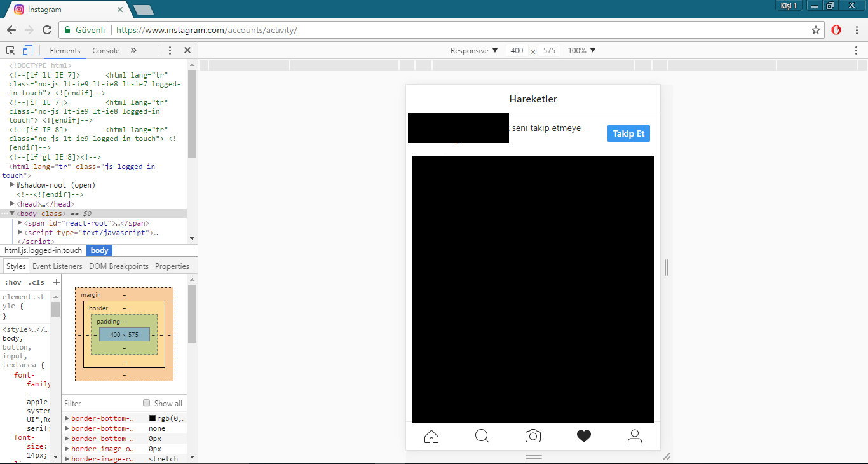Expand #shadow-root (open) node

coord(12,185)
